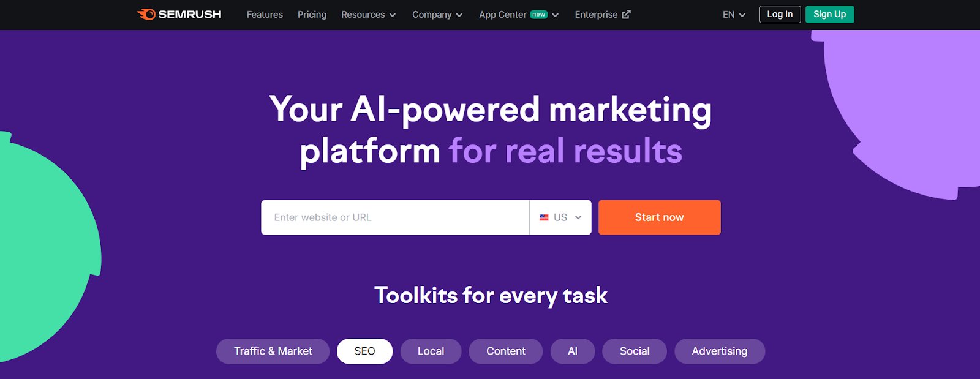The height and width of the screenshot is (379, 980).
Task: Open the US country database dropdown
Action: [560, 217]
